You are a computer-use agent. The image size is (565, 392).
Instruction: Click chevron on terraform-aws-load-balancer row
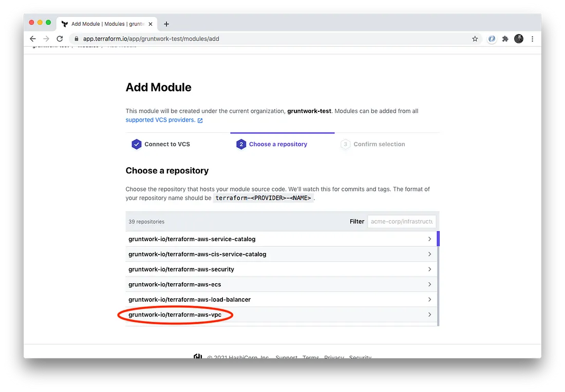click(x=429, y=300)
